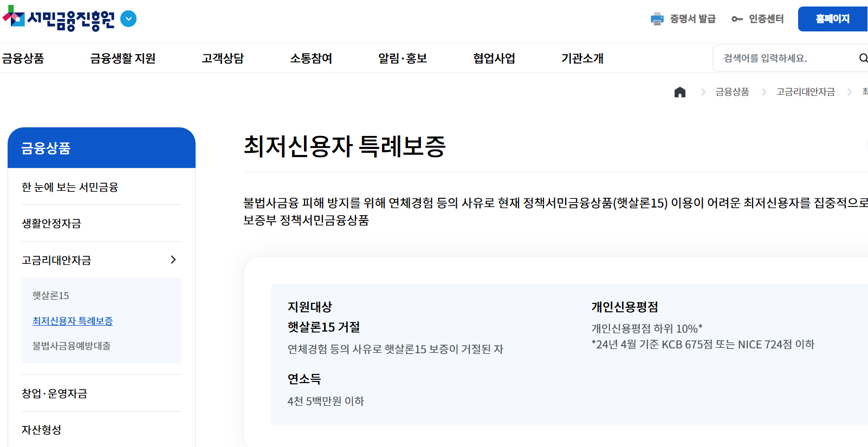Go to home via breadcrumb house icon
This screenshot has height=447, width=868.
(680, 92)
